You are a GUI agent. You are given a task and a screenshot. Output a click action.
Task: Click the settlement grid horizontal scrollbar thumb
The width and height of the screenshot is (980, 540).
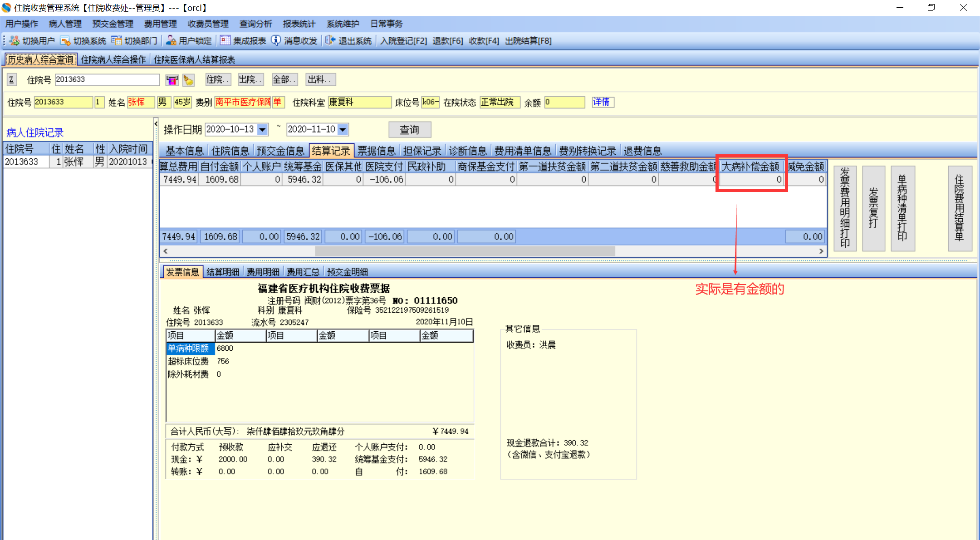click(465, 251)
